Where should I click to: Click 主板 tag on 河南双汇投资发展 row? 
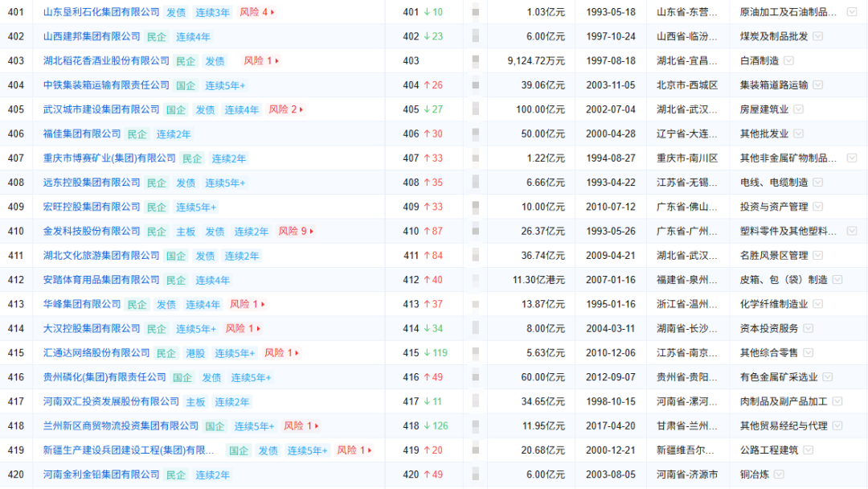(195, 402)
